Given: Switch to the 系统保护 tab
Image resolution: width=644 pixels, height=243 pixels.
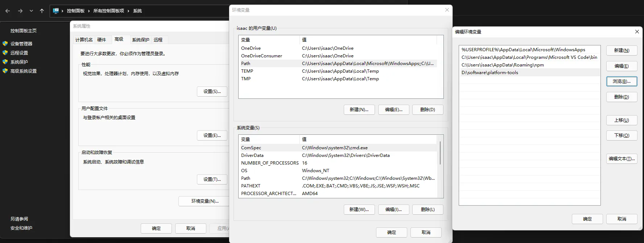Looking at the screenshot, I should coord(140,40).
